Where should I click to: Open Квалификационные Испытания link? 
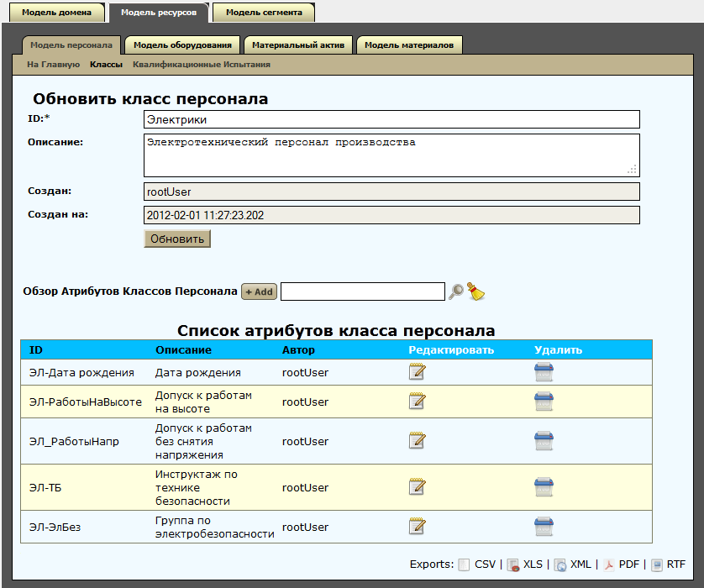click(202, 64)
